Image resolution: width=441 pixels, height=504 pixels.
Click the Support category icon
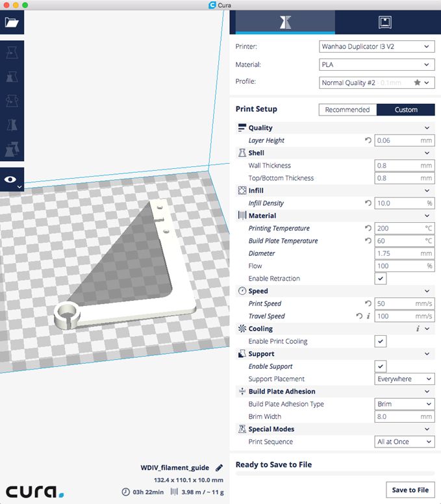coord(242,353)
